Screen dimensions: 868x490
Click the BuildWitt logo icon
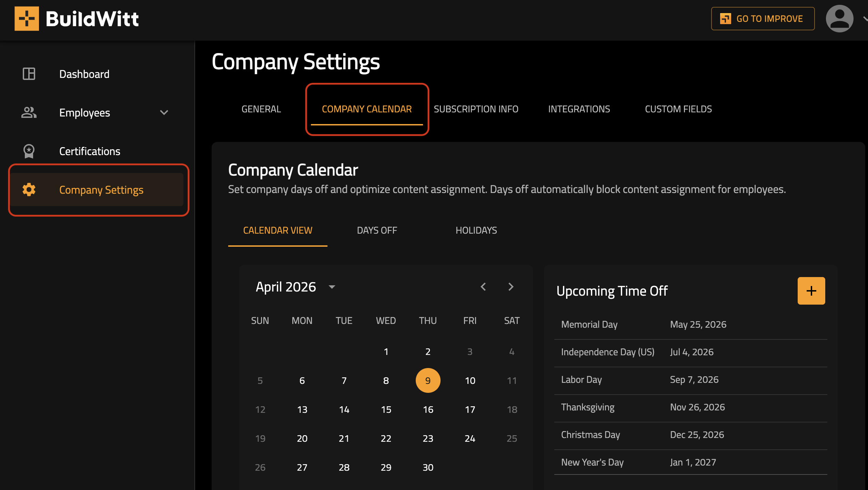tap(27, 19)
